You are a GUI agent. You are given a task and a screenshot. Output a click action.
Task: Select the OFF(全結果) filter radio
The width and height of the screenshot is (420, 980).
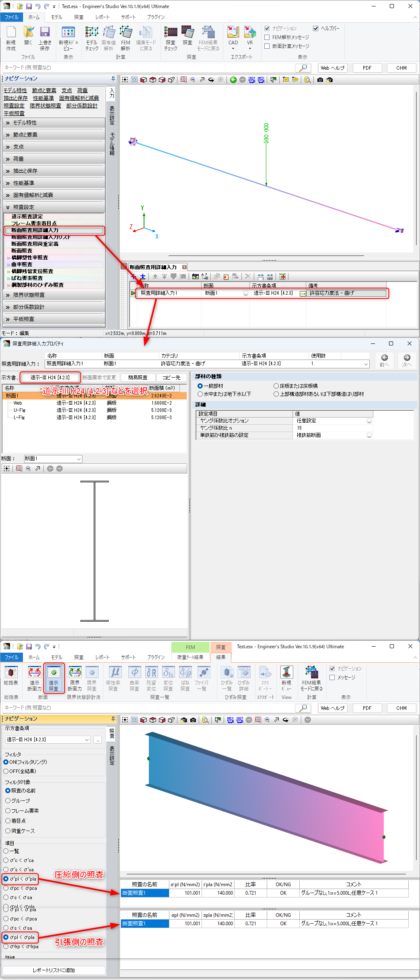pyautogui.click(x=6, y=771)
